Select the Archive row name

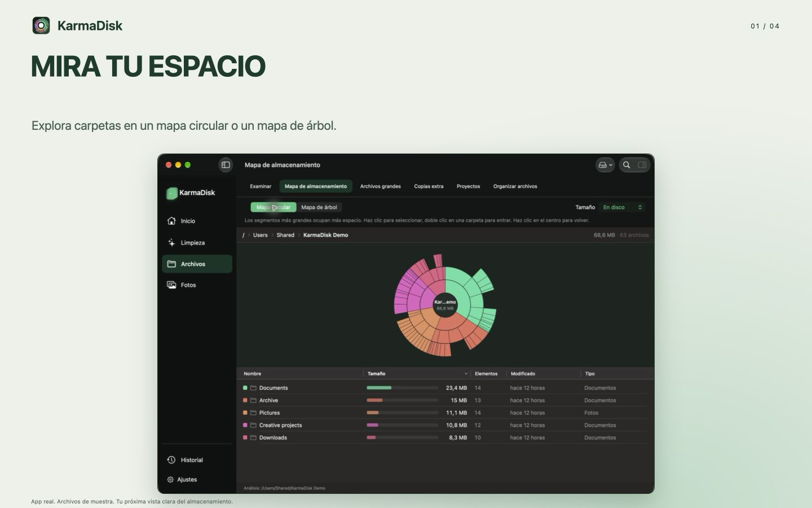[x=268, y=401]
